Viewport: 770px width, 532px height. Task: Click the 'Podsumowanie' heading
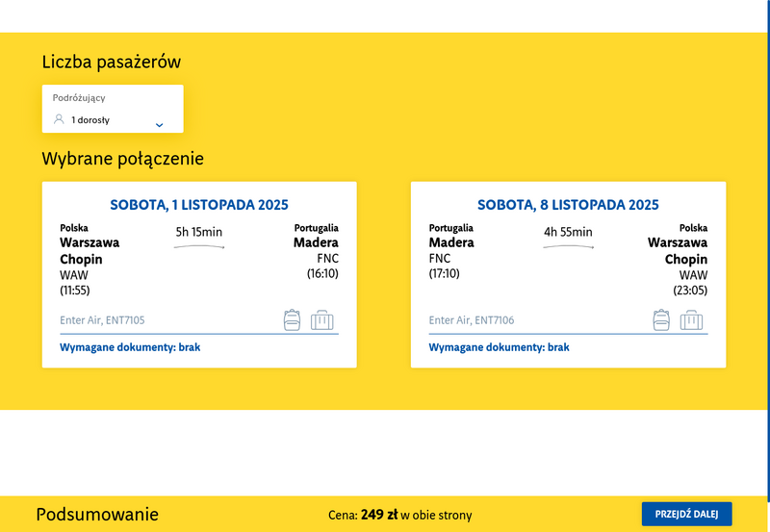[97, 515]
